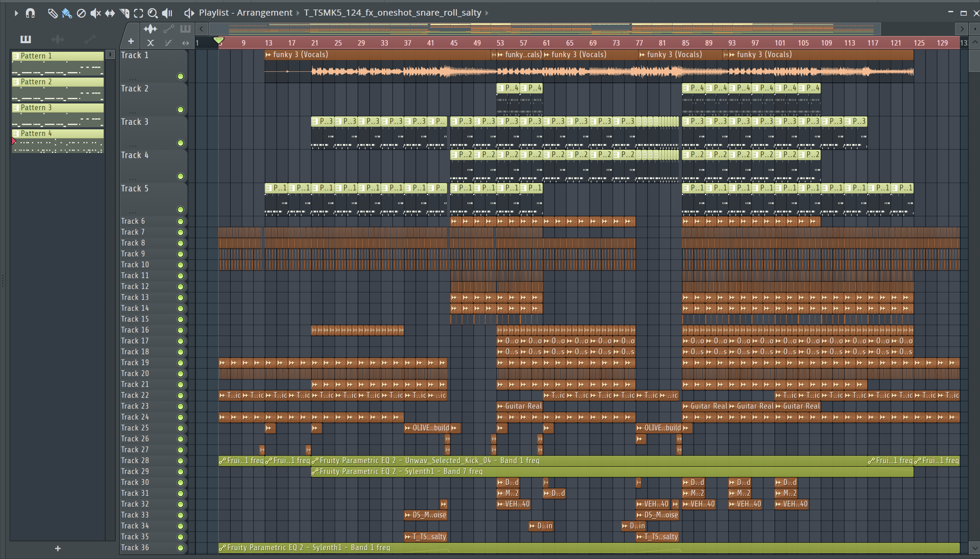This screenshot has width=980, height=559.
Task: Click bar 85 on the timeline ruler
Action: click(x=685, y=43)
